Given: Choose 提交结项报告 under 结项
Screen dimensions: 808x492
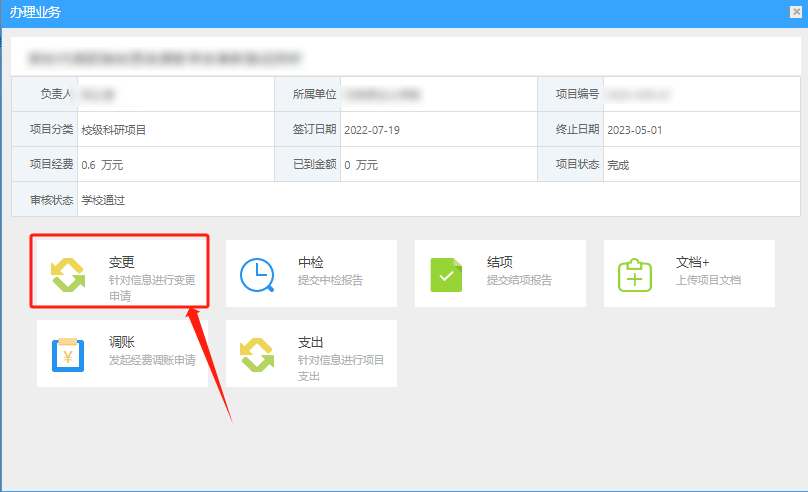Looking at the screenshot, I should 519,280.
